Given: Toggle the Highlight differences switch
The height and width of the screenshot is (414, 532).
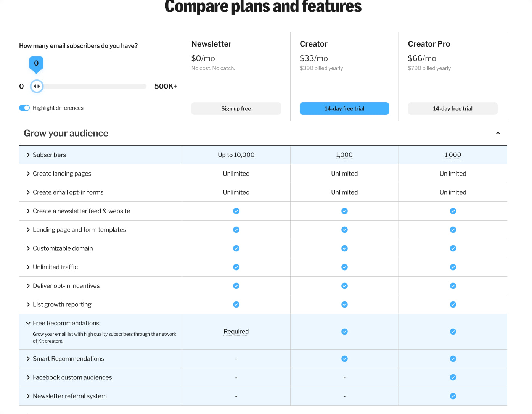Looking at the screenshot, I should pos(24,108).
